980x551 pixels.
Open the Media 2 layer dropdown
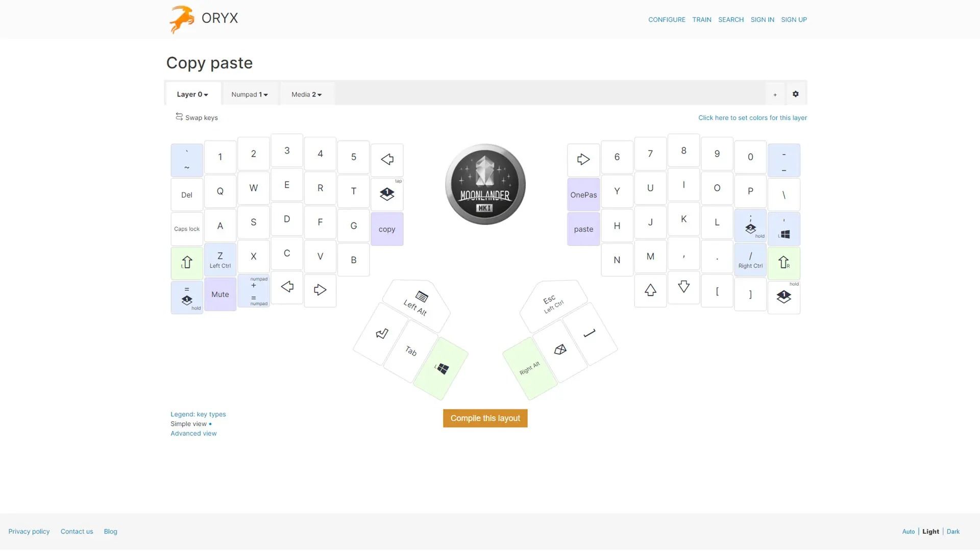[306, 94]
